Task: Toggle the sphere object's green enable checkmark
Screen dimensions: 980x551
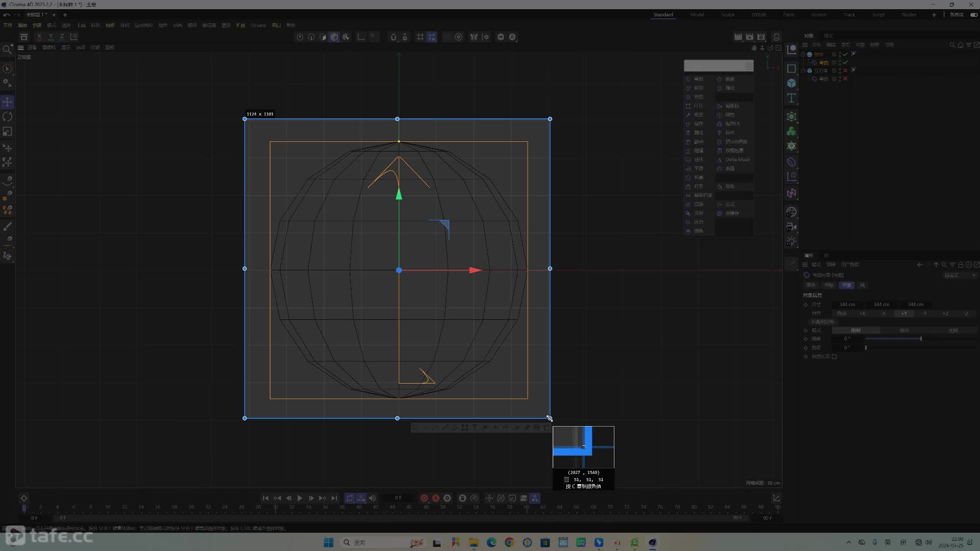Action: pos(845,54)
